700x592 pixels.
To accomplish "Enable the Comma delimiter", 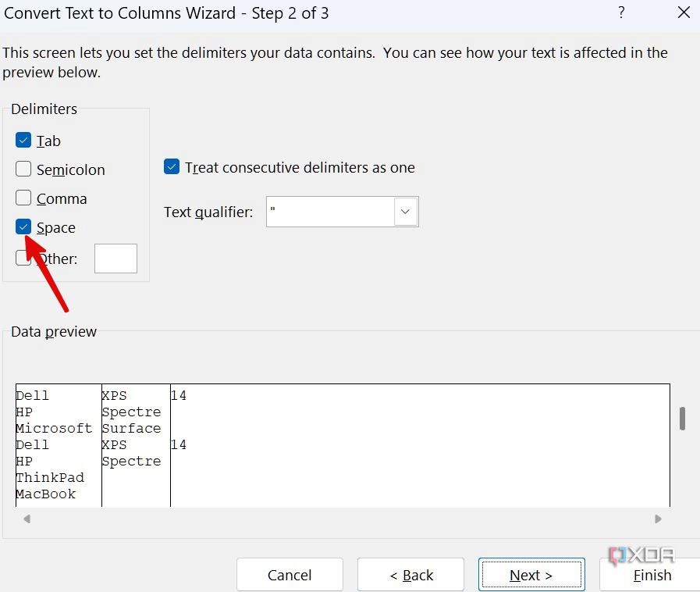I will tap(23, 198).
